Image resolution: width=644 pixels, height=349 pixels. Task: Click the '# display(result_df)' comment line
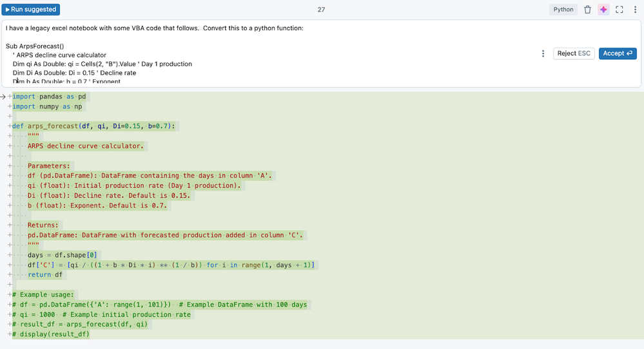(x=51, y=334)
